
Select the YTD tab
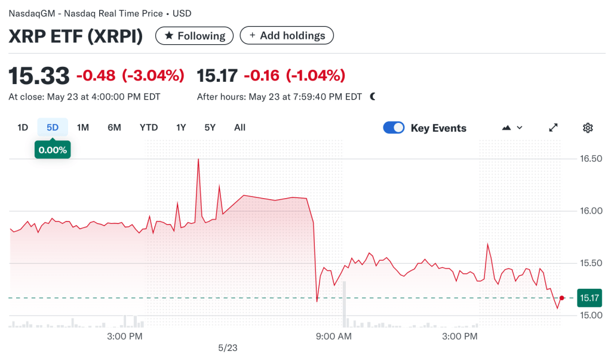click(x=148, y=127)
